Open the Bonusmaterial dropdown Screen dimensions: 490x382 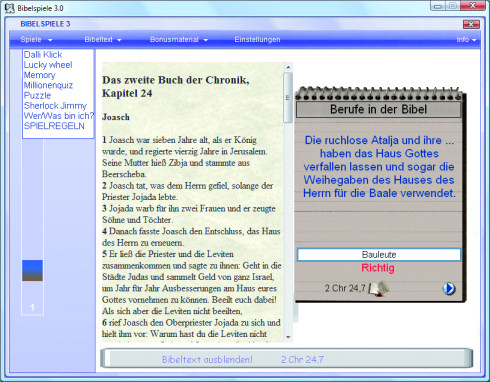[x=179, y=40]
